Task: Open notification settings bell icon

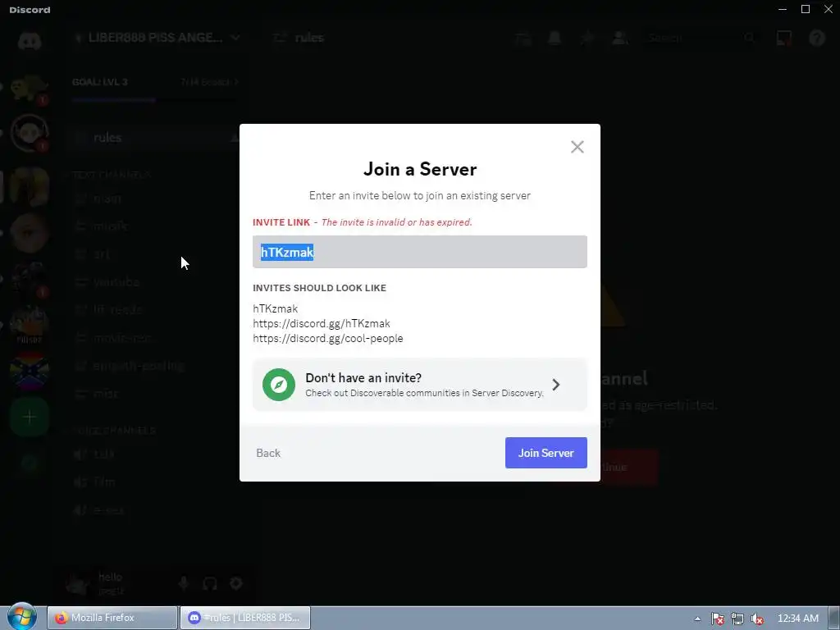Action: click(x=555, y=38)
